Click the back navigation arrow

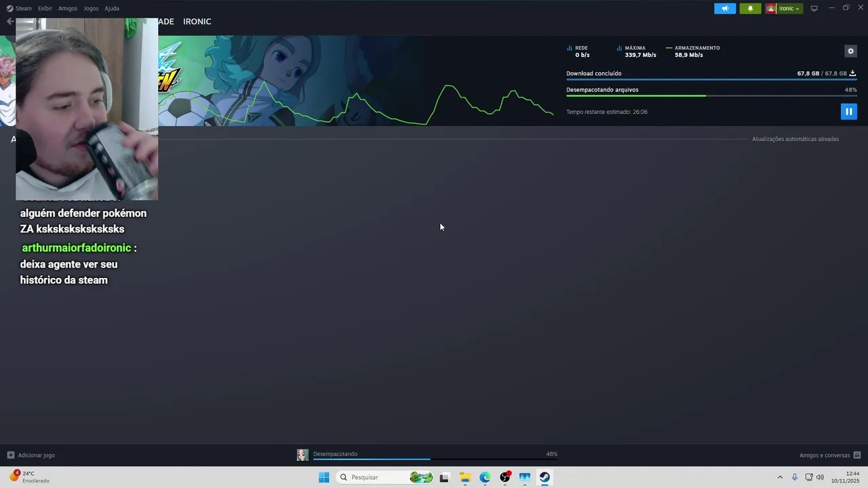pos(9,22)
